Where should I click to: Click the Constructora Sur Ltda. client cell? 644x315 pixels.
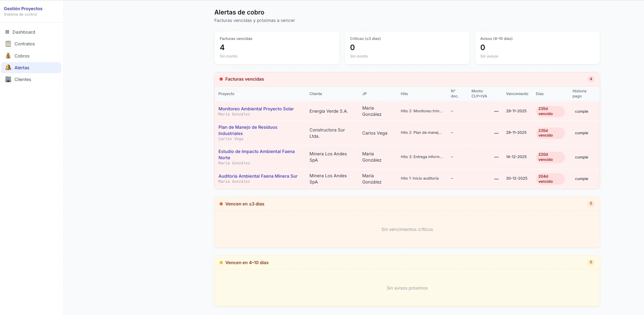tap(327, 133)
